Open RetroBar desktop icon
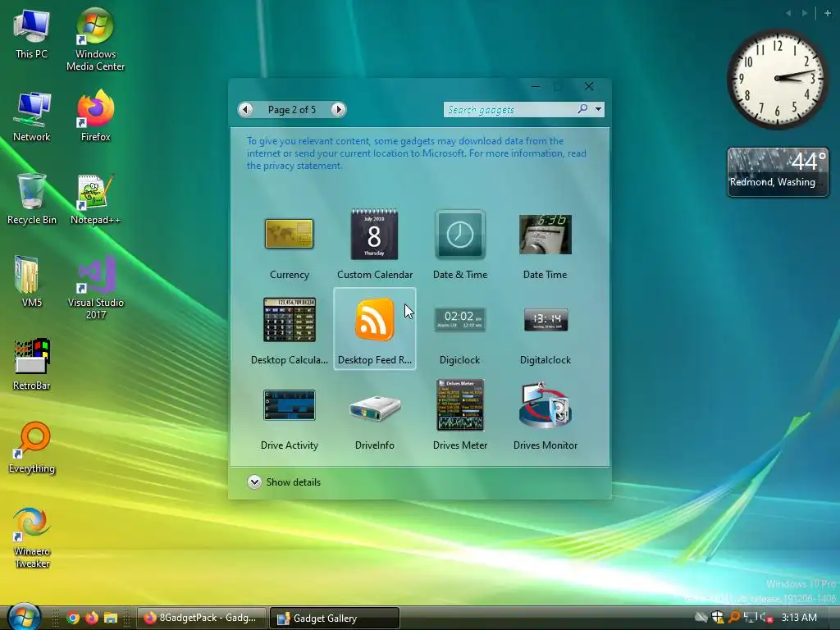 coord(32,364)
